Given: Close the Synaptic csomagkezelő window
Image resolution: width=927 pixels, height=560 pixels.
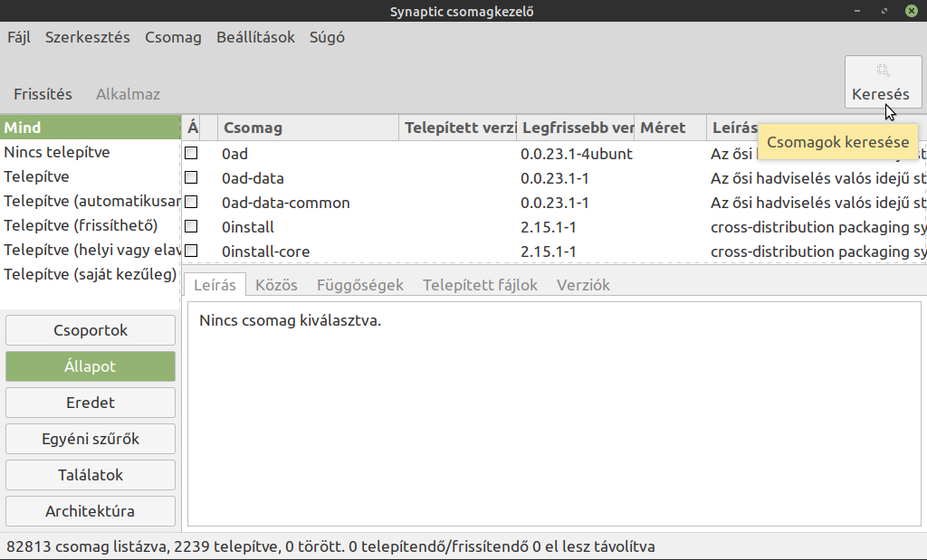Looking at the screenshot, I should tap(912, 11).
